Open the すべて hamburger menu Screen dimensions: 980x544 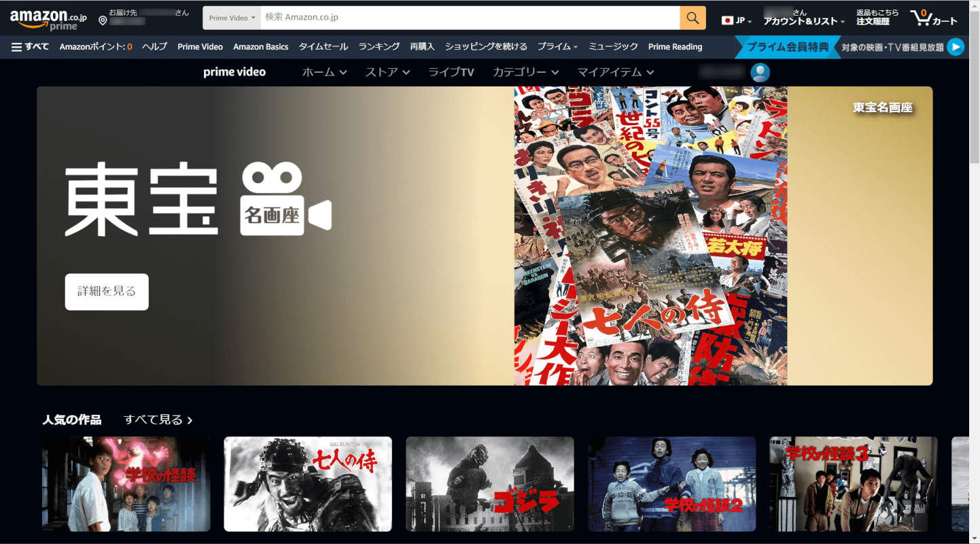tap(30, 47)
